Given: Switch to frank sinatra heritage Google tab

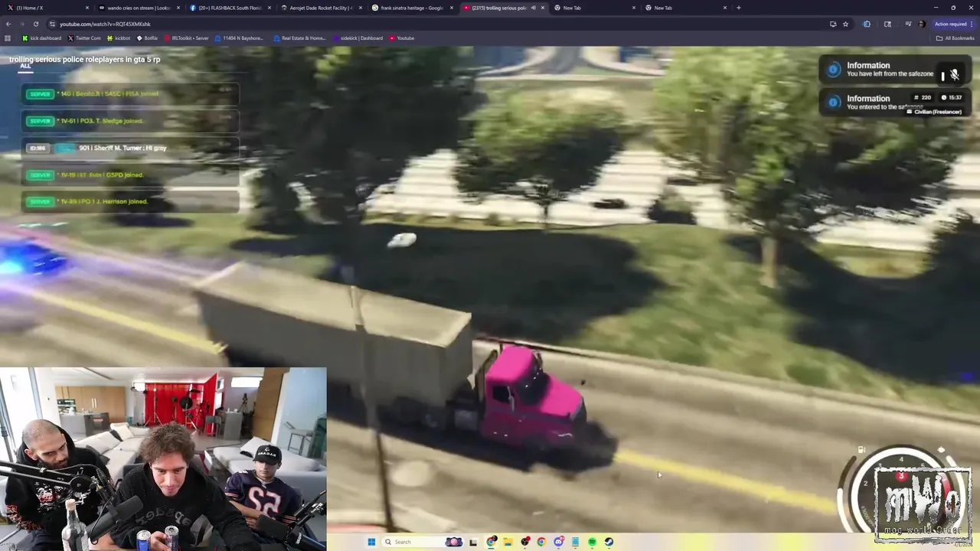Looking at the screenshot, I should [x=412, y=8].
